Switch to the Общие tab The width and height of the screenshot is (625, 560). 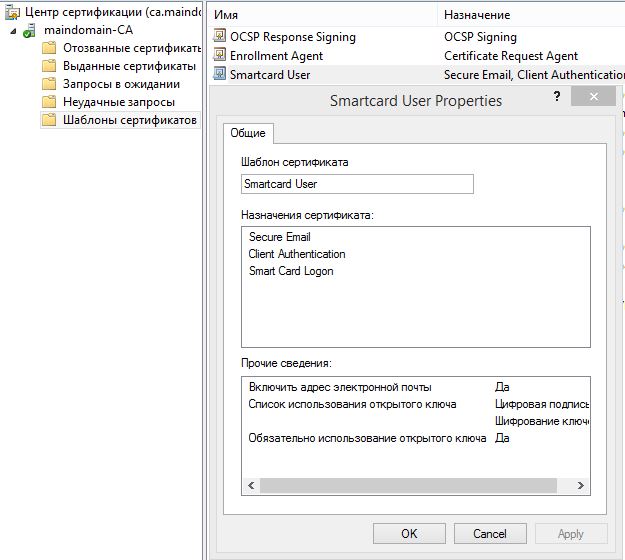pyautogui.click(x=248, y=133)
